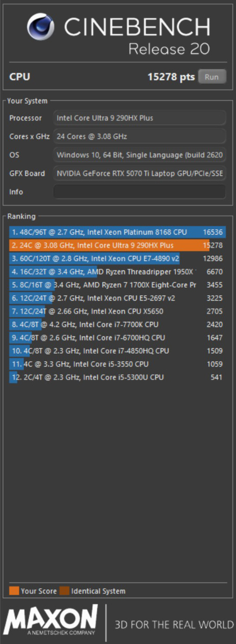The image size is (236, 644).
Task: Click the Cores x GHz value field
Action: 140,136
